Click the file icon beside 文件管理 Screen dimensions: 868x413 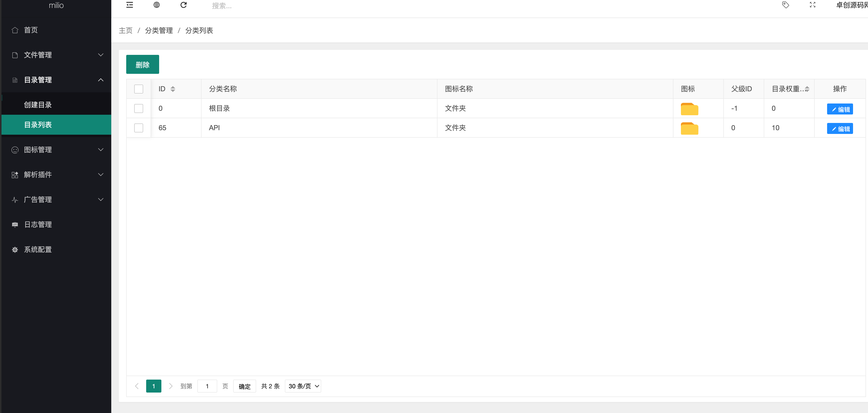coord(15,55)
